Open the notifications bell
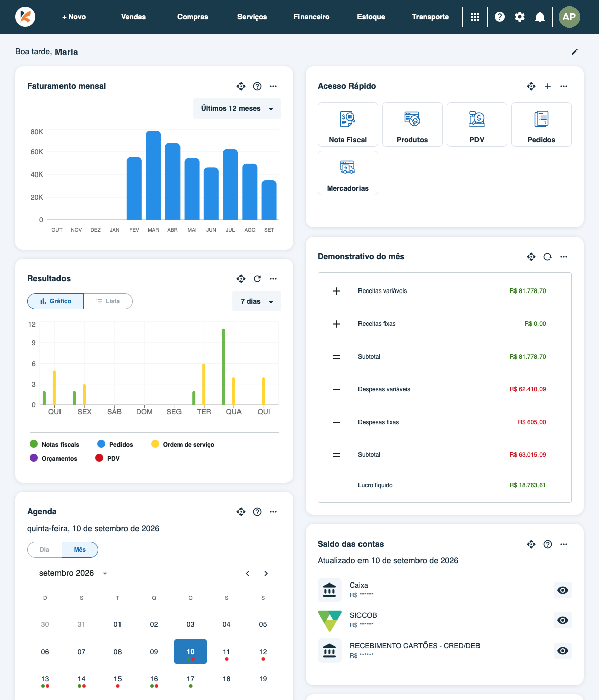 [540, 17]
